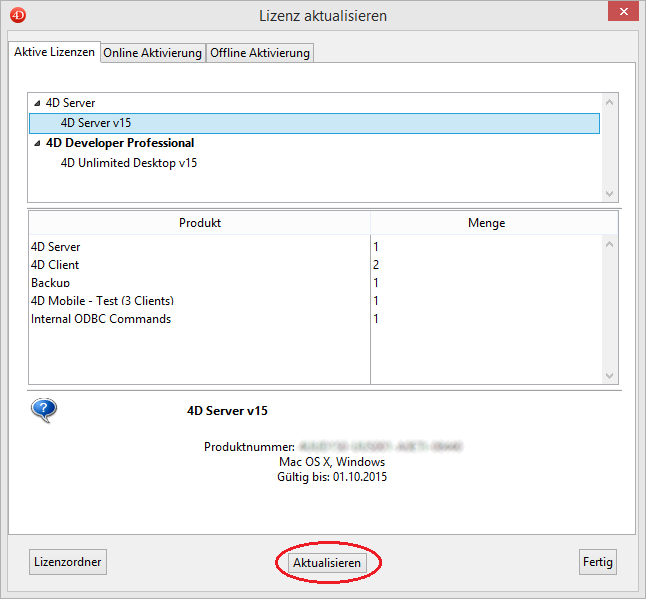Viewport: 646px width, 599px height.
Task: Click the Produkt column header
Action: click(x=200, y=223)
